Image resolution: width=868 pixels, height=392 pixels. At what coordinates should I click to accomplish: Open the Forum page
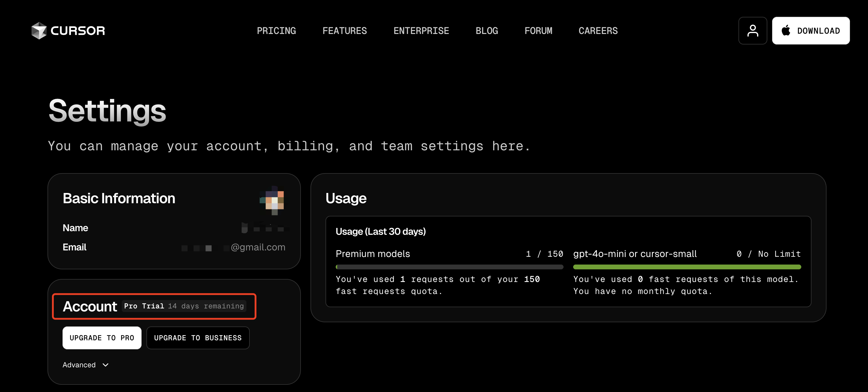click(x=538, y=31)
